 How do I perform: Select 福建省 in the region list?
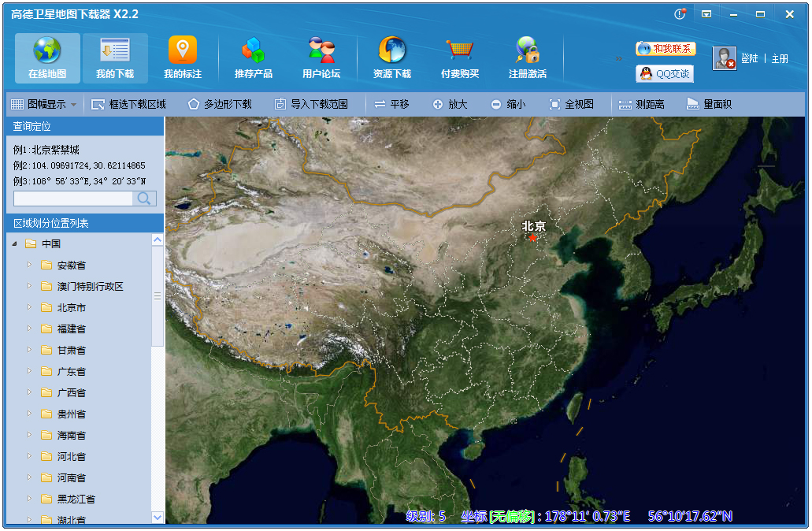pyautogui.click(x=71, y=329)
